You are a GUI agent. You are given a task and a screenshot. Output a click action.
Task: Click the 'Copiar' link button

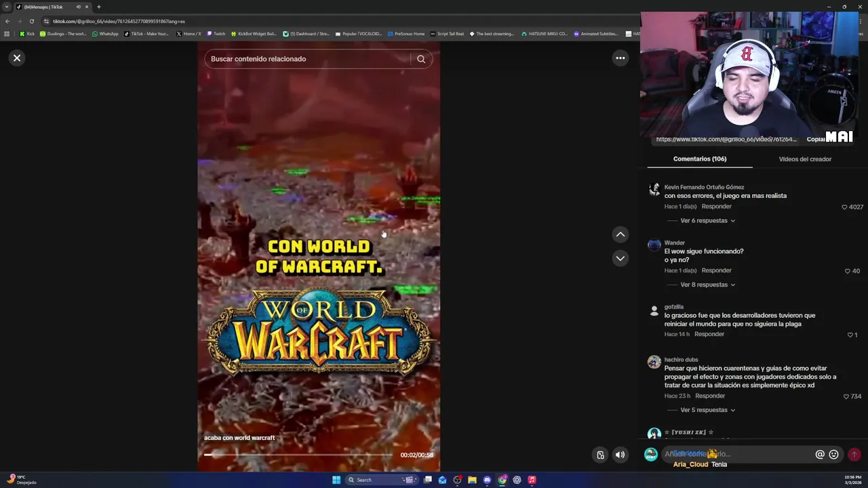point(816,139)
